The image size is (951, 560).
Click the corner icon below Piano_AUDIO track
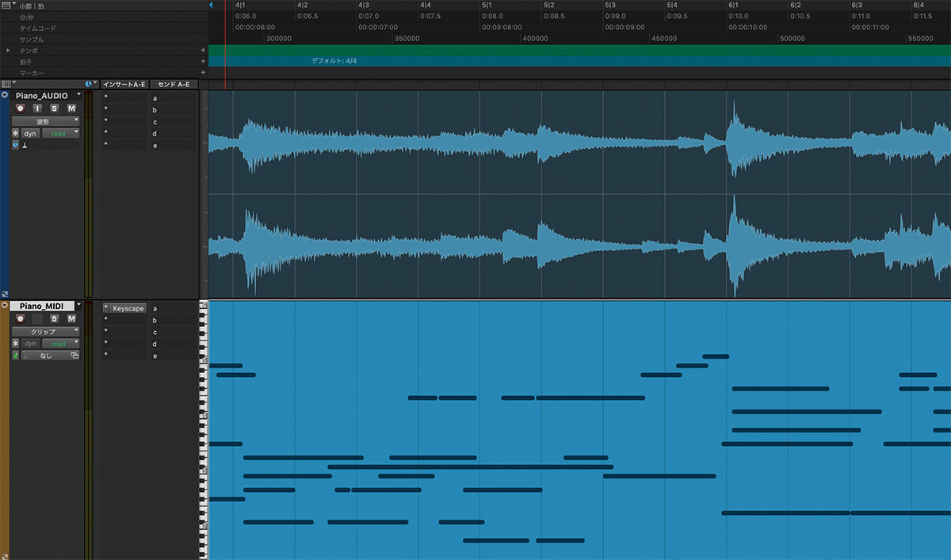point(5,293)
